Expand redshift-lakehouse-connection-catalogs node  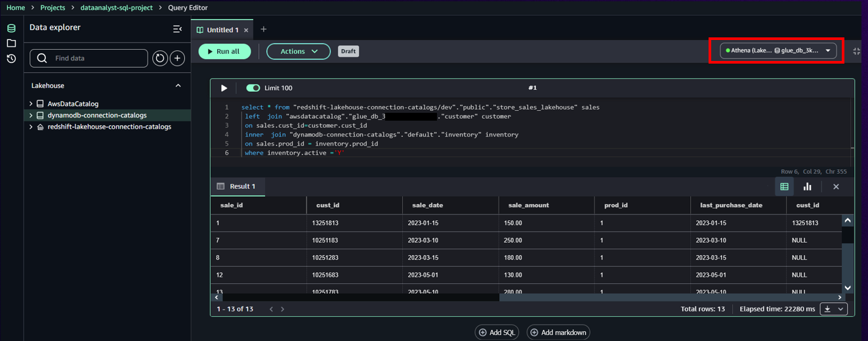(31, 127)
